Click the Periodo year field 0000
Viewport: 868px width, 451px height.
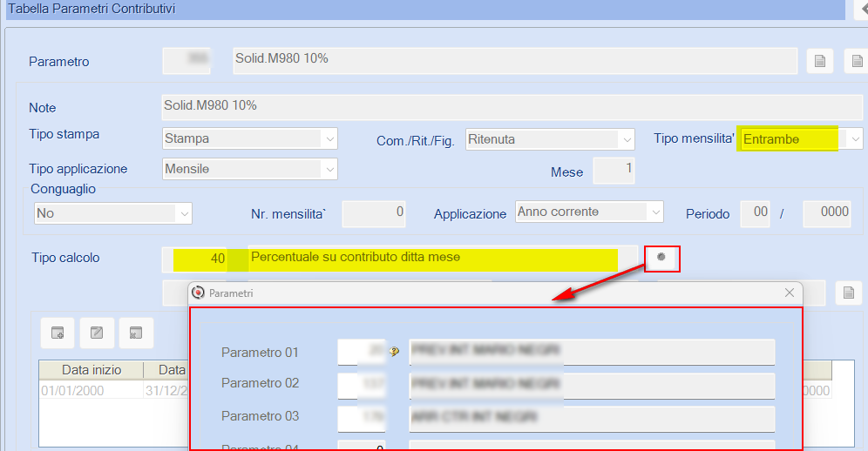coord(826,214)
